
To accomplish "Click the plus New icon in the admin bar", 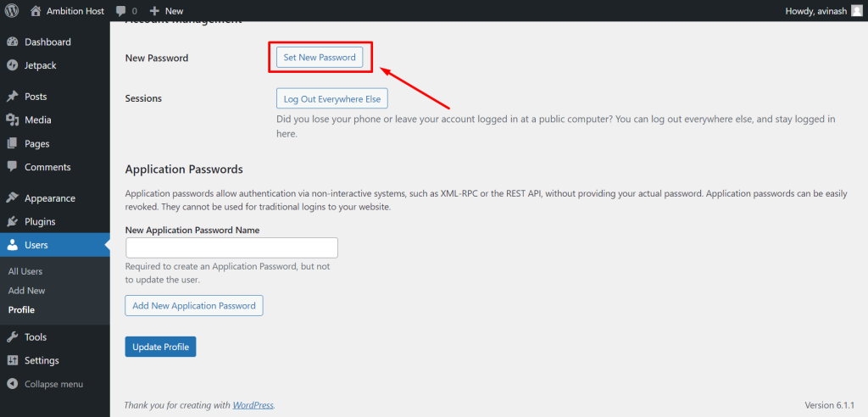I will 154,11.
